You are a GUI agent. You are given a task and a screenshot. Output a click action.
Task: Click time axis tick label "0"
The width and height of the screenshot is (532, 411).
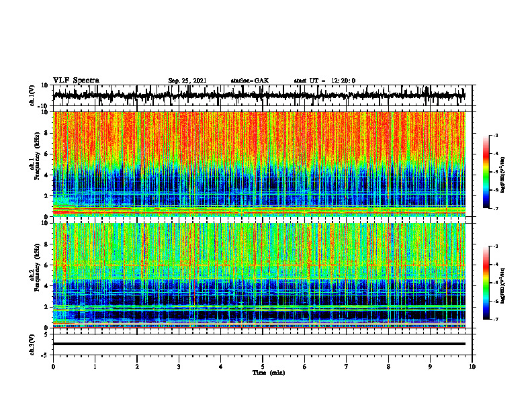pos(53,367)
